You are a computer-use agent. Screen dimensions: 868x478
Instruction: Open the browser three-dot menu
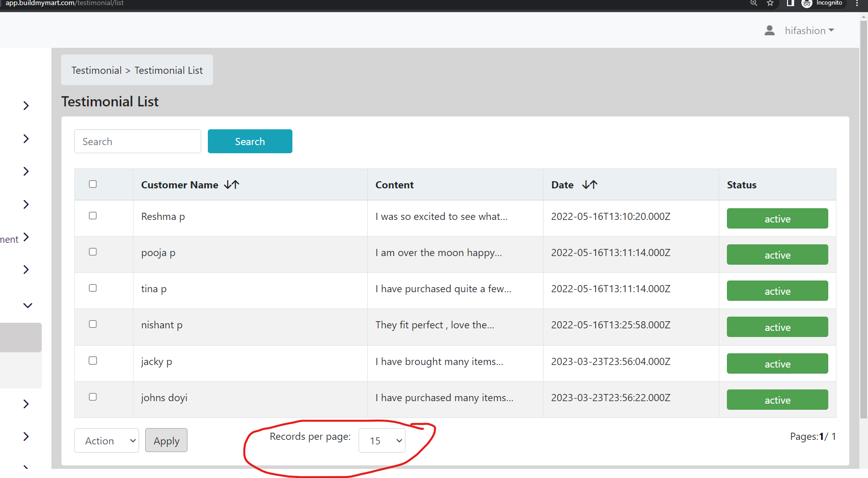click(x=857, y=3)
